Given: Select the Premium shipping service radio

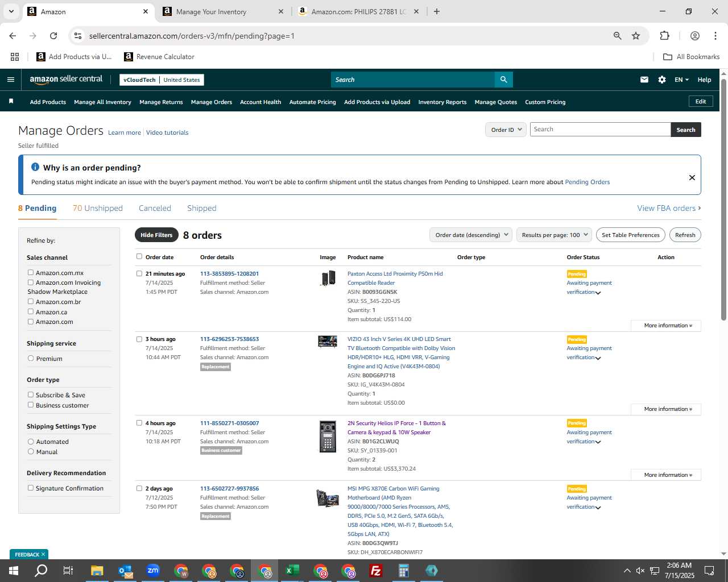Looking at the screenshot, I should click(31, 359).
